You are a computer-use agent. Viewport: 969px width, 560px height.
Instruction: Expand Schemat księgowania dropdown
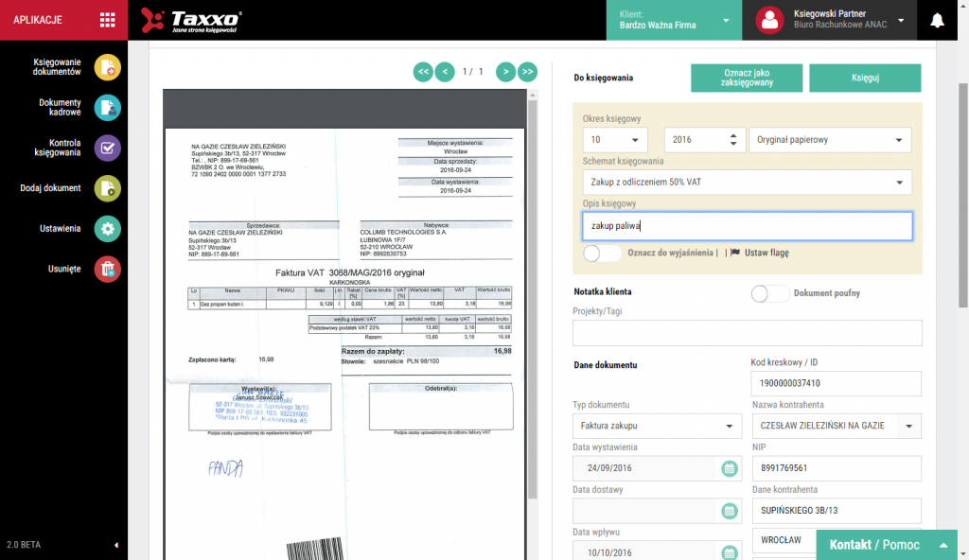(x=748, y=183)
